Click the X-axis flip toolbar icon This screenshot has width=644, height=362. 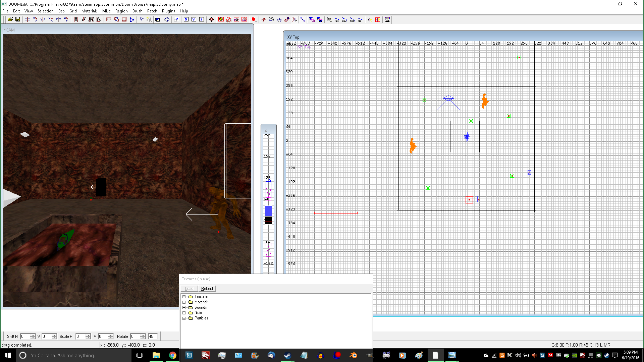[28, 19]
